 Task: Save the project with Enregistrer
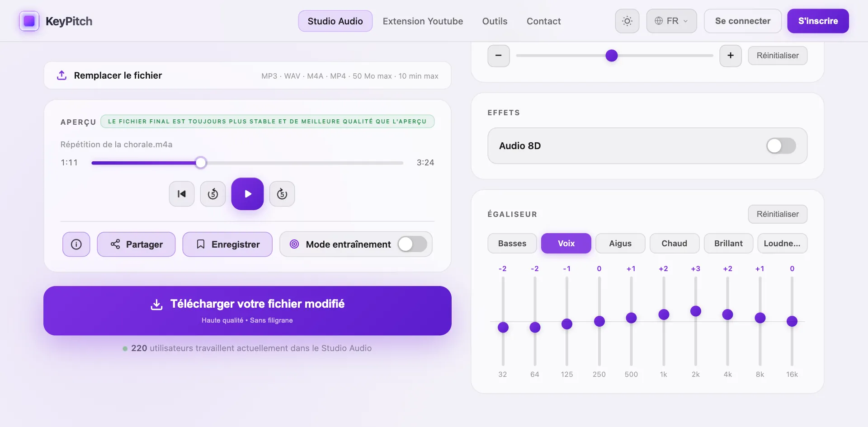pyautogui.click(x=227, y=244)
